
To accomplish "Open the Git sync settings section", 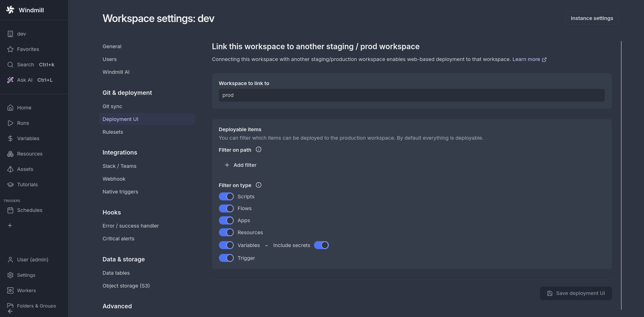I will 112,106.
